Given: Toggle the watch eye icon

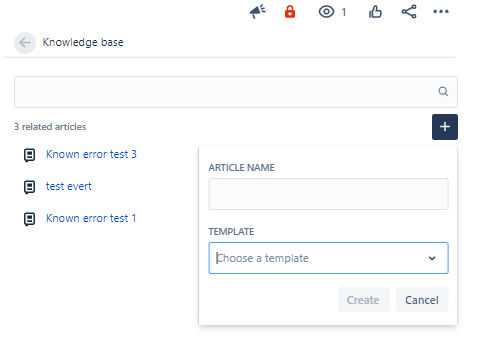Looking at the screenshot, I should (326, 12).
